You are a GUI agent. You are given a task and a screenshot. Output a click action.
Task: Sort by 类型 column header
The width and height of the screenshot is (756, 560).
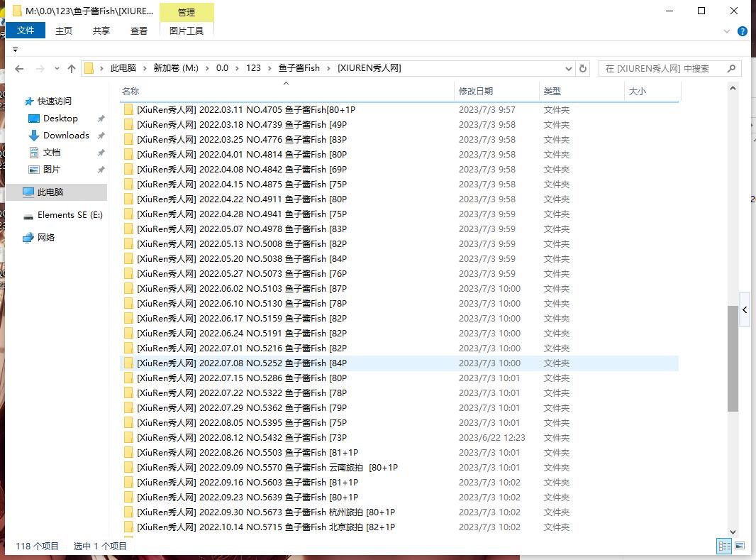click(582, 91)
